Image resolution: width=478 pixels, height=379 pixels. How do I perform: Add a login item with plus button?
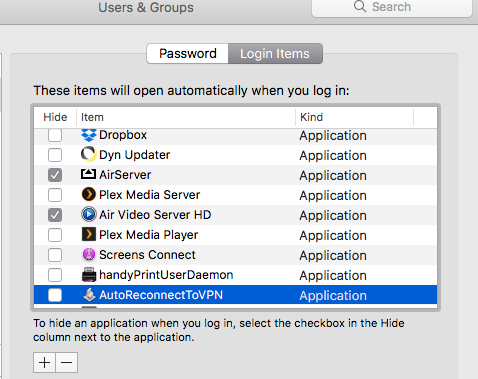click(x=44, y=362)
